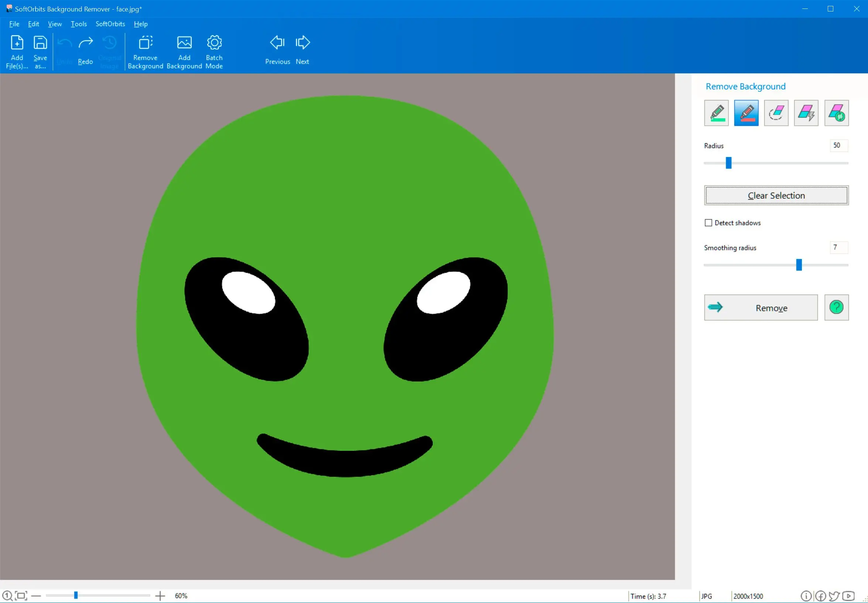Open the File menu

[14, 24]
